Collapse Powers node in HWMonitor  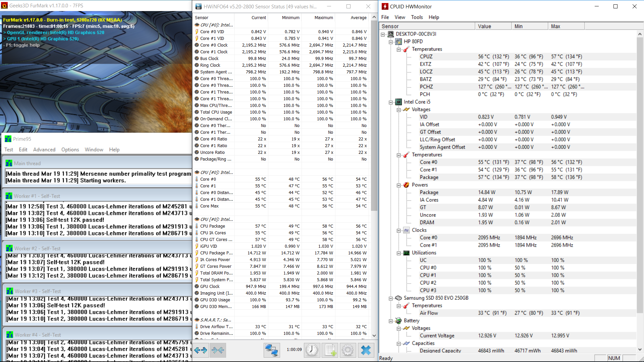tap(399, 185)
